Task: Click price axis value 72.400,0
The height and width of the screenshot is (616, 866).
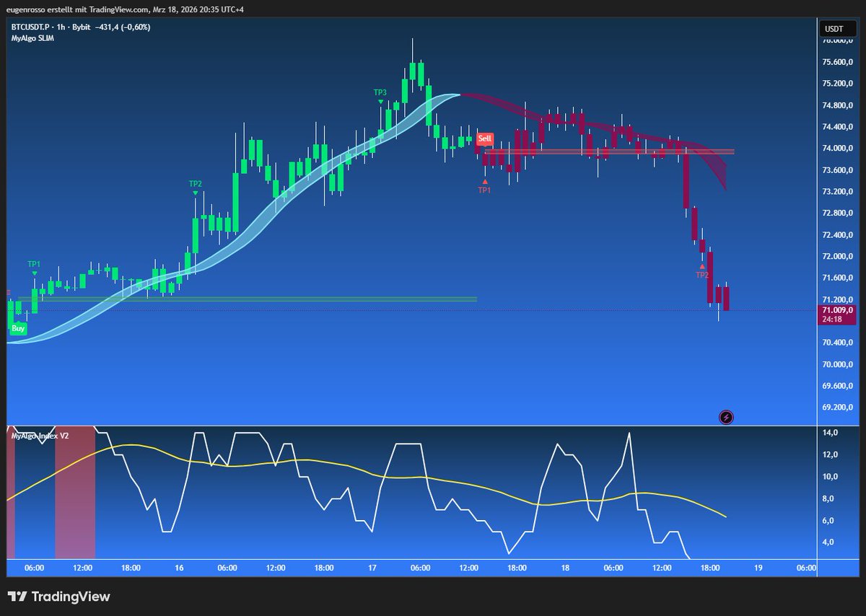Action: [837, 235]
